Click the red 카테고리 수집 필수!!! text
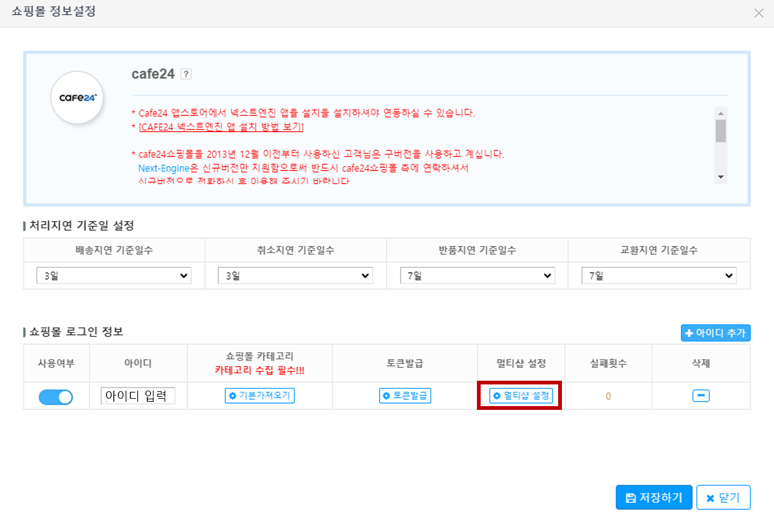This screenshot has height=532, width=774. pyautogui.click(x=260, y=370)
